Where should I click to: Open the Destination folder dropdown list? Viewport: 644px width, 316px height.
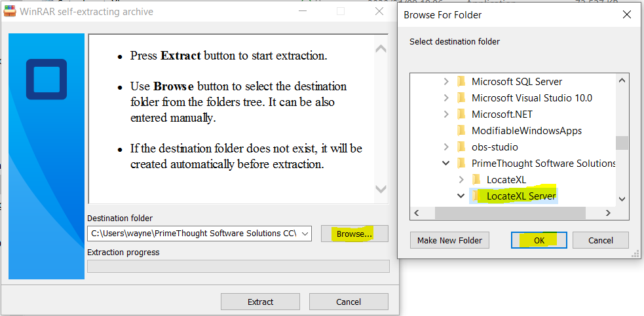306,234
